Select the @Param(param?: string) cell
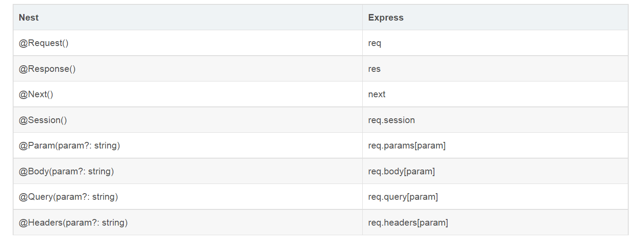644x251 pixels. (69, 145)
